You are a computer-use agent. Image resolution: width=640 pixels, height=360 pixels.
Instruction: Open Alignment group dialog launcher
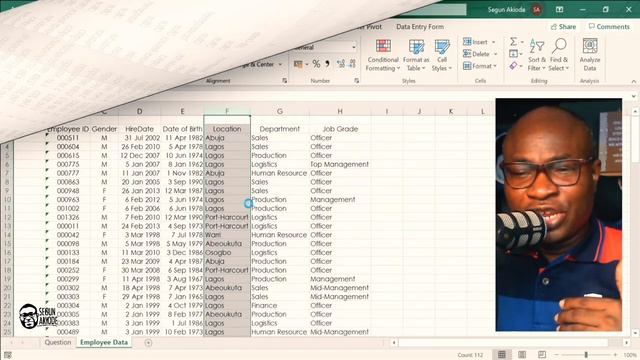tap(284, 81)
